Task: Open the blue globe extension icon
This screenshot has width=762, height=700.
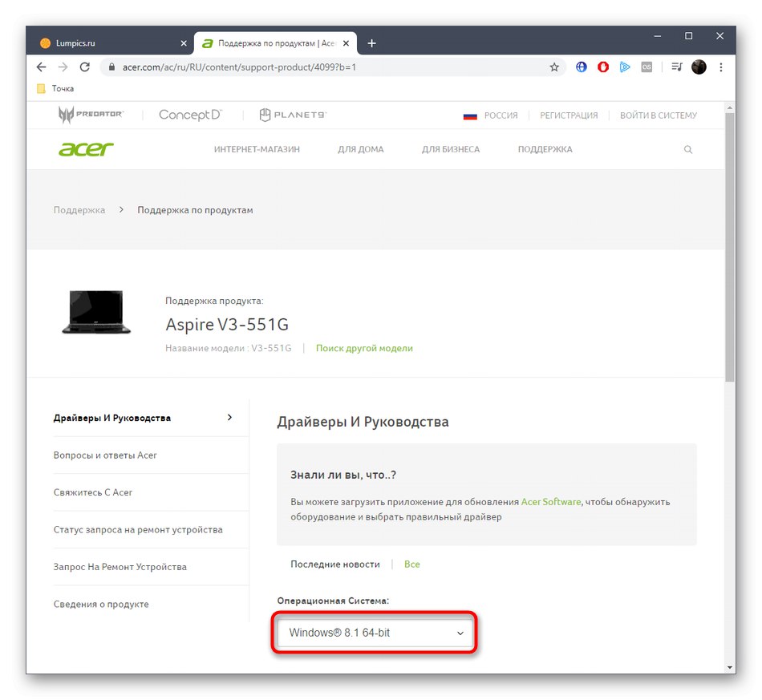Action: pos(582,67)
